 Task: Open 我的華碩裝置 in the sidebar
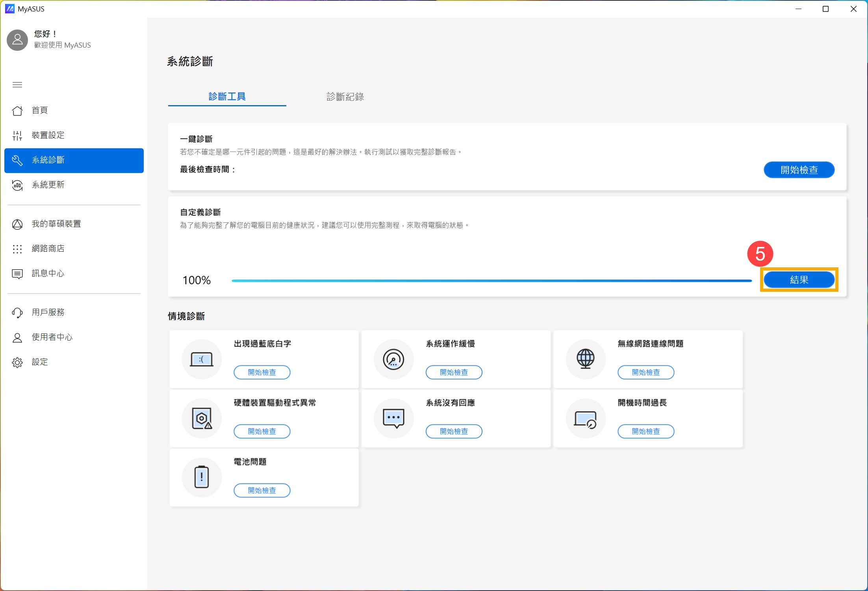pos(56,224)
